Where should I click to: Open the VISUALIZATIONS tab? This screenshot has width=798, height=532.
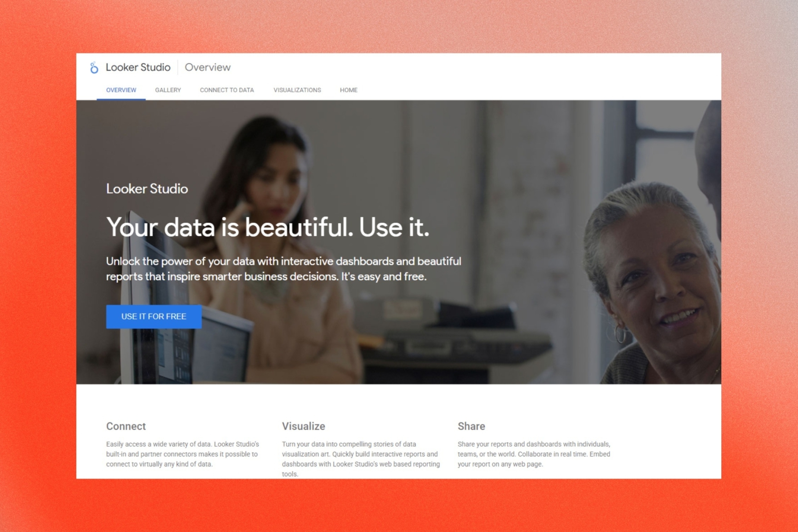pos(297,90)
